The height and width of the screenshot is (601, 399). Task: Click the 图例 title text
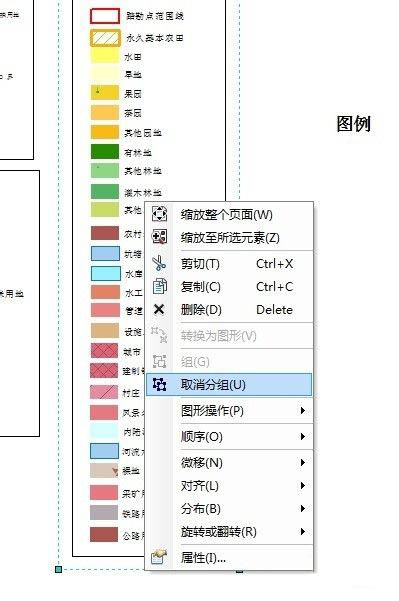(353, 124)
